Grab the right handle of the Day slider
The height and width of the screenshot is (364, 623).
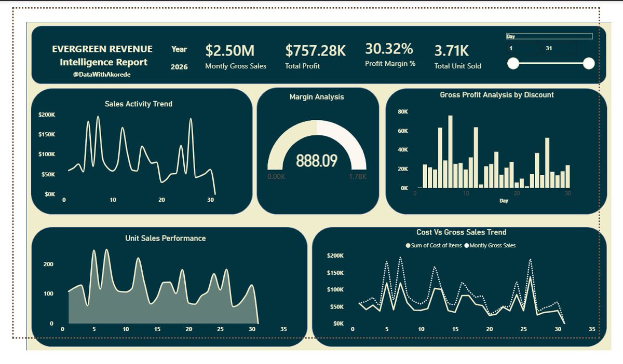point(589,63)
